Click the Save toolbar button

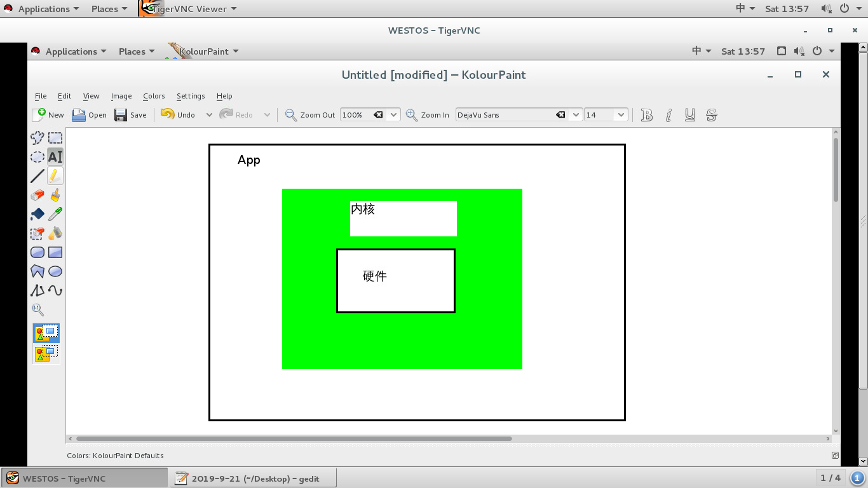pyautogui.click(x=130, y=115)
